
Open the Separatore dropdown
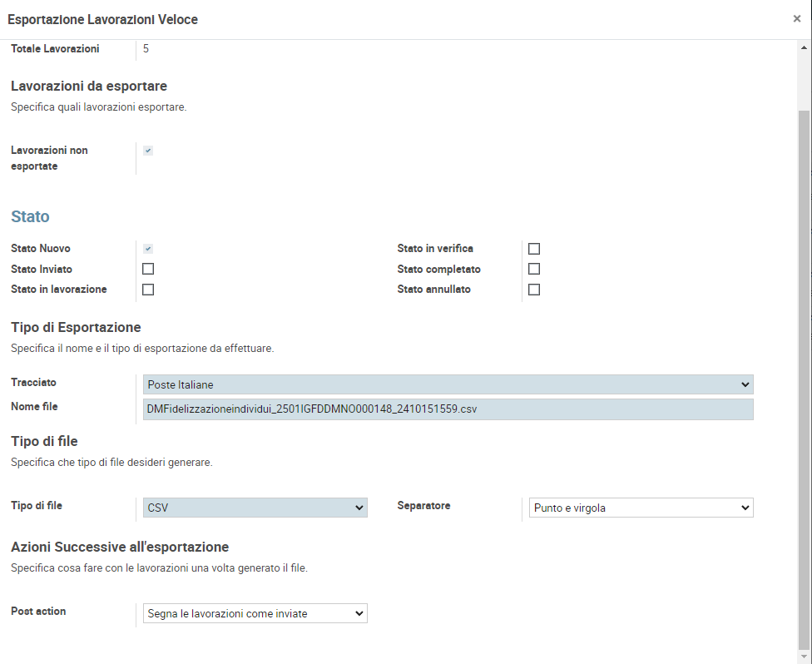tap(641, 508)
